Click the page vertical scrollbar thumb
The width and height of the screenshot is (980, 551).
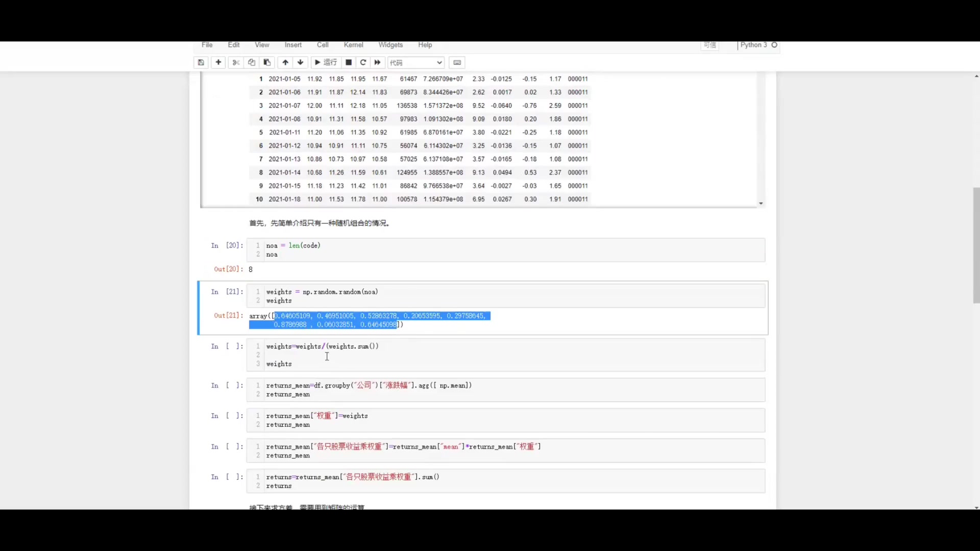pos(976,245)
